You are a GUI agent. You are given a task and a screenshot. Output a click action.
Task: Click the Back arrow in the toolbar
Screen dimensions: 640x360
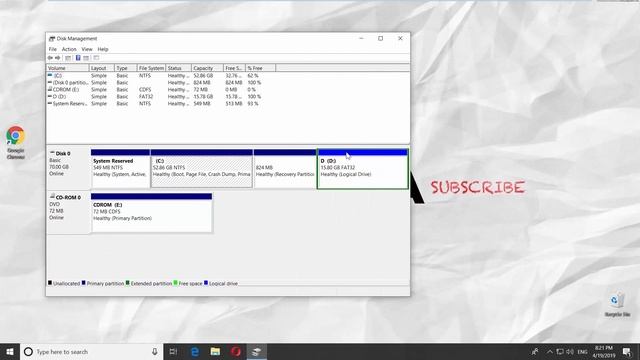(50, 58)
